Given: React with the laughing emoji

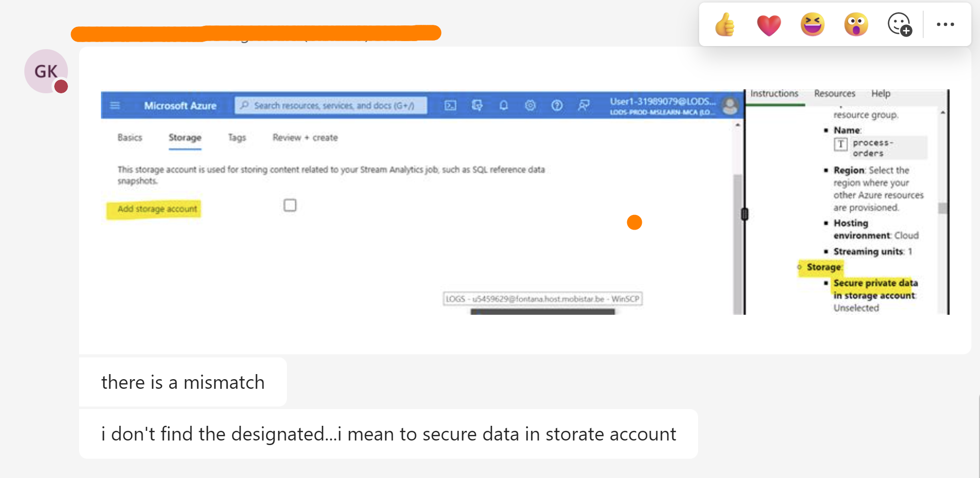Looking at the screenshot, I should click(812, 24).
